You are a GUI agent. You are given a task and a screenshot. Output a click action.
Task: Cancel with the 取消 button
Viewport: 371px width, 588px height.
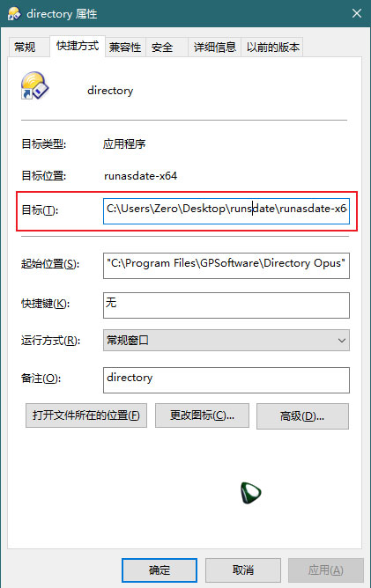243,570
